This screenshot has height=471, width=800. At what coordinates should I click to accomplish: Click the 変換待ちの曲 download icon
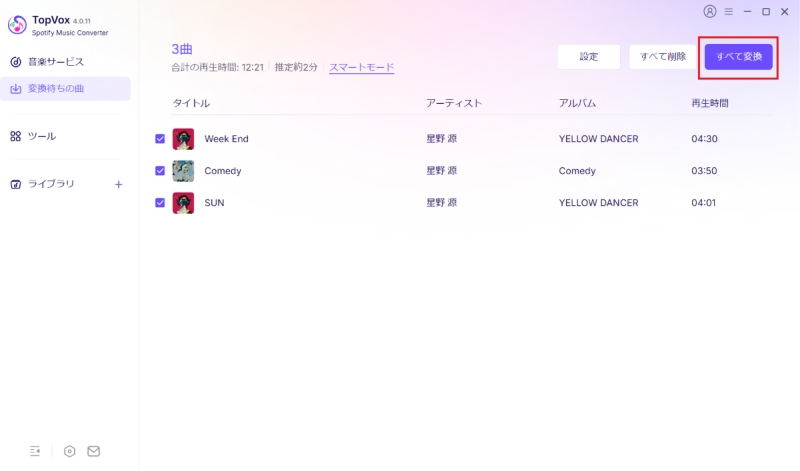pyautogui.click(x=16, y=89)
